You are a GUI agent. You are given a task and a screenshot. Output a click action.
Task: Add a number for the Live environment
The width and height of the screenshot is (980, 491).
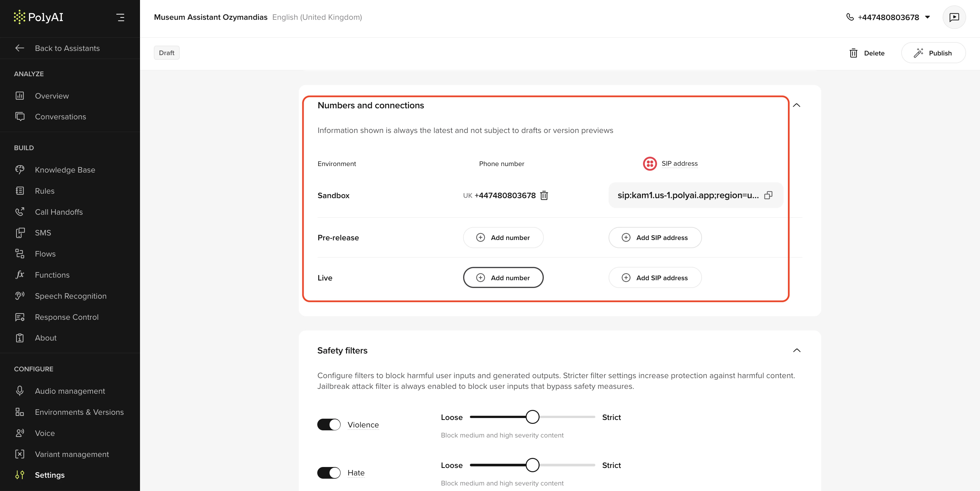tap(503, 278)
